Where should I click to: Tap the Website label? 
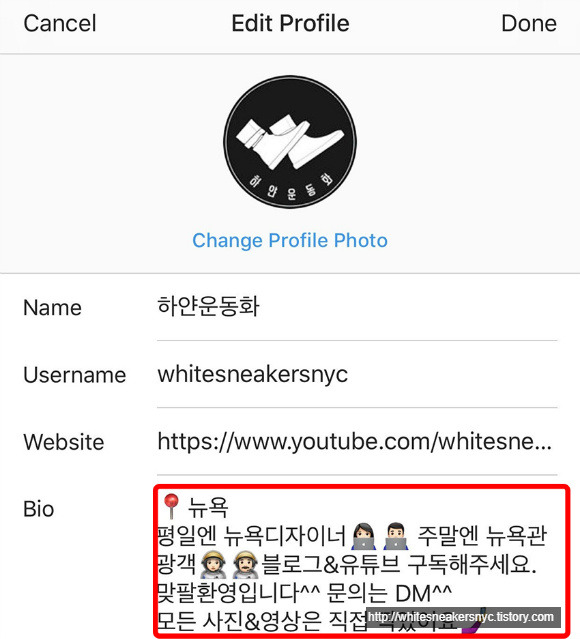[64, 442]
